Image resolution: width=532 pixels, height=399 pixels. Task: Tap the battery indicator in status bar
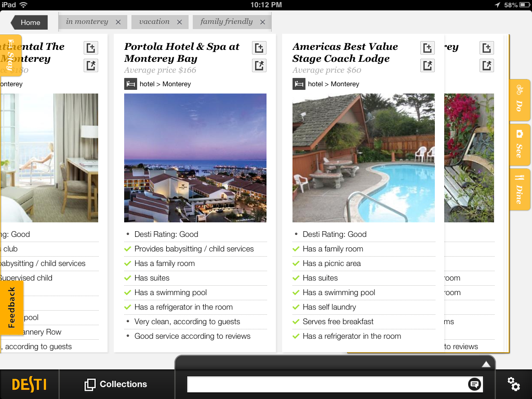coord(524,5)
